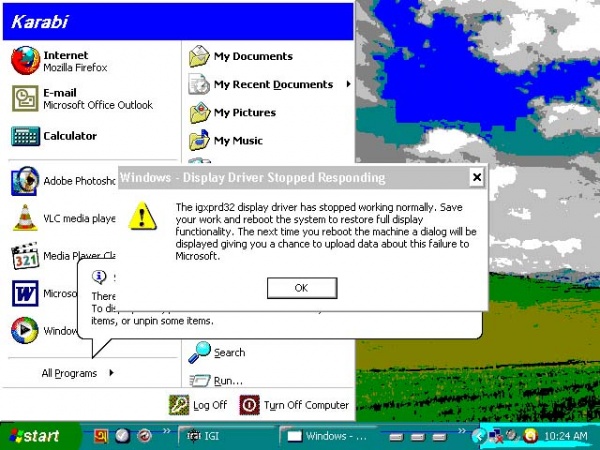Launch Windows Media Player icon
This screenshot has width=600, height=450.
click(x=25, y=330)
